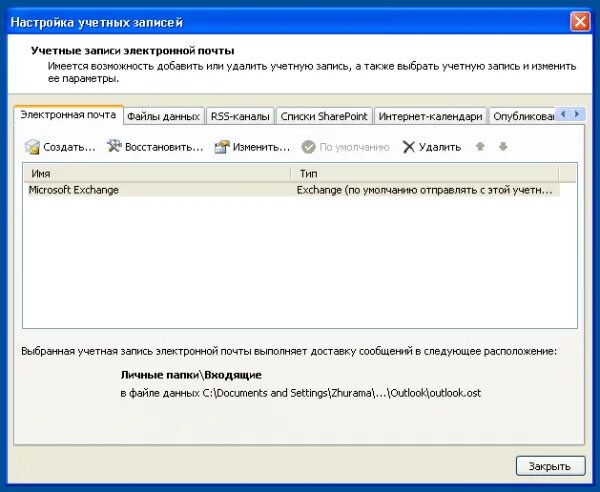
Task: Click the По умолчанию checkmark icon
Action: 308,147
